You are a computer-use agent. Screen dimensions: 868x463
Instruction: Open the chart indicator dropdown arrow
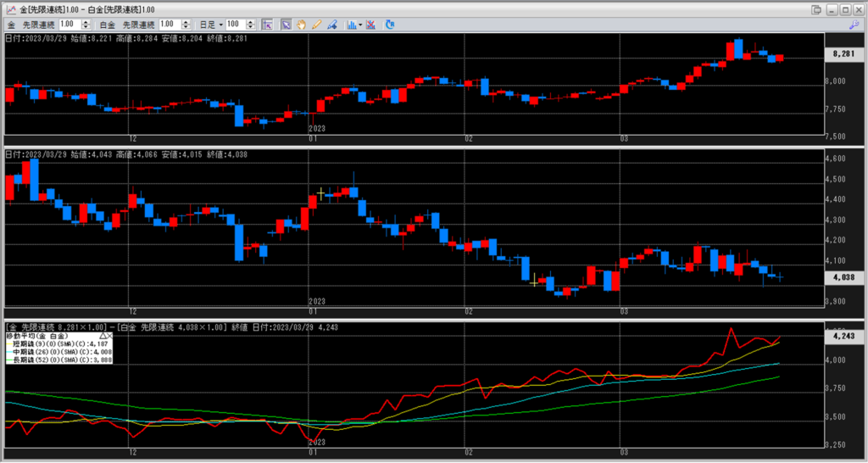(361, 25)
